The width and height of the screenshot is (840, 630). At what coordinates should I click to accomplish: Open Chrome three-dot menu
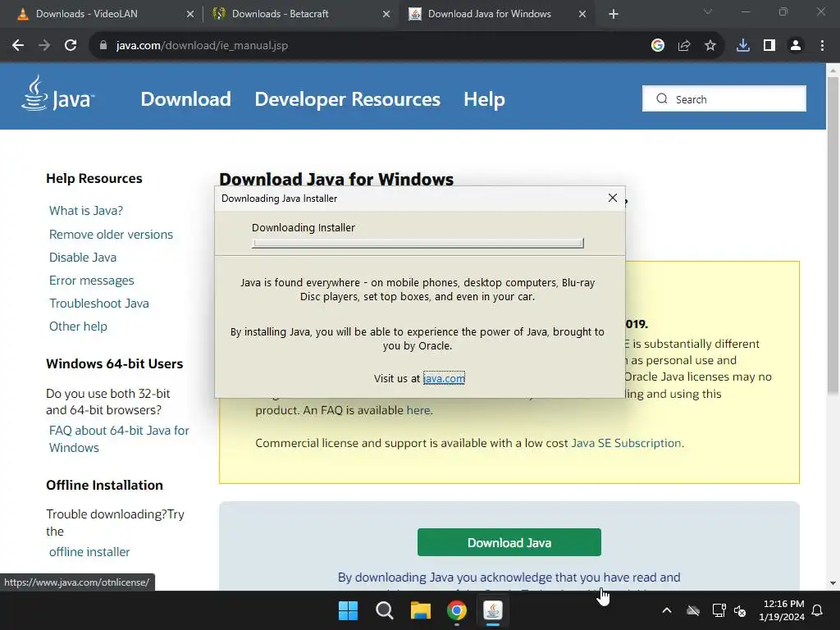[822, 46]
